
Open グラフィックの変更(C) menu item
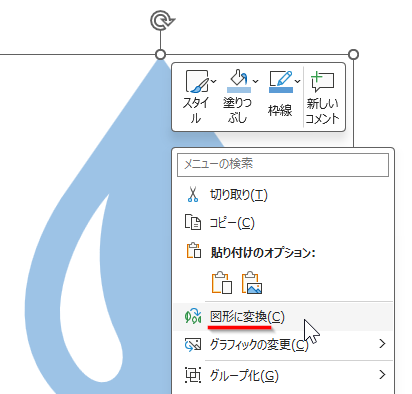[283, 345]
